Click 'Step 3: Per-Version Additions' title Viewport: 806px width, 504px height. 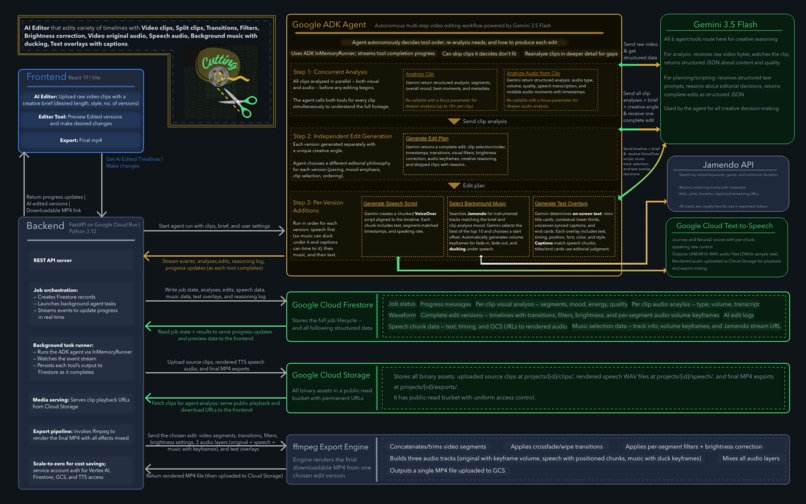pyautogui.click(x=318, y=206)
